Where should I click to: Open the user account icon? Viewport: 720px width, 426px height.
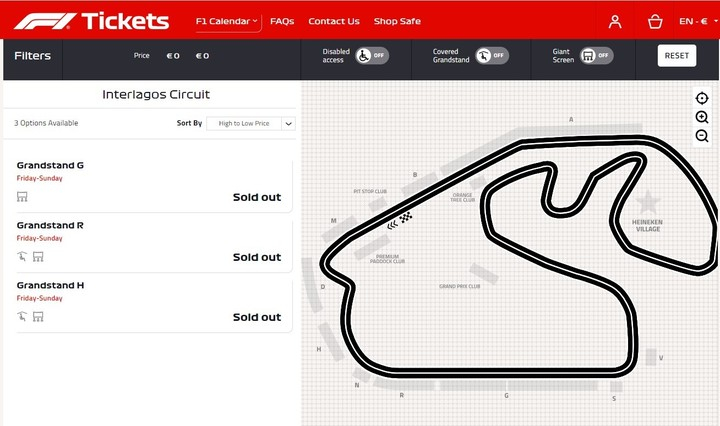pyautogui.click(x=615, y=22)
